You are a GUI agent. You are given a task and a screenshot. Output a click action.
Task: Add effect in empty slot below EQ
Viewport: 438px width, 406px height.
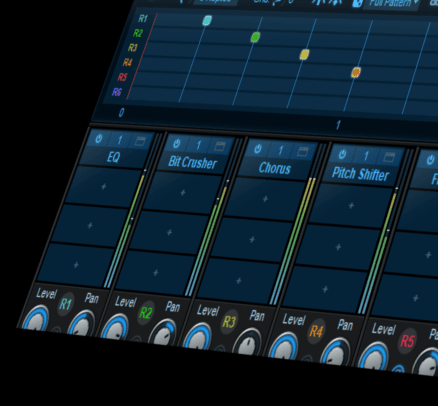pyautogui.click(x=104, y=186)
